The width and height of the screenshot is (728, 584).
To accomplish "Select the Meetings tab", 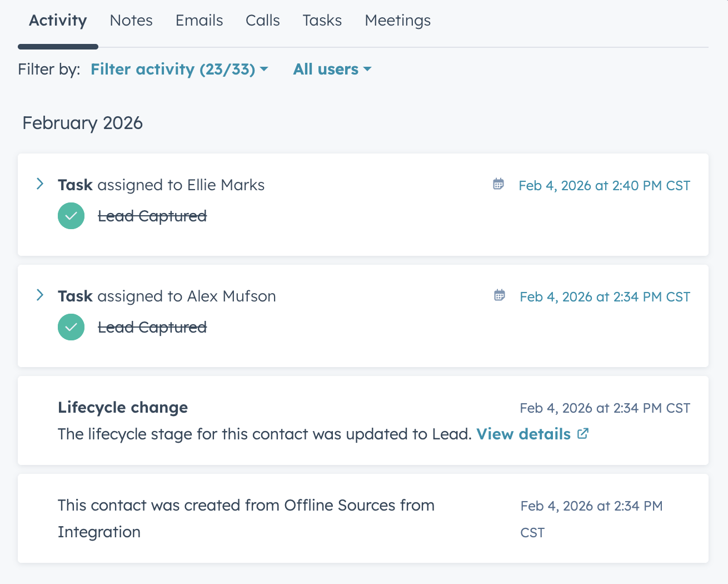I will [x=397, y=21].
